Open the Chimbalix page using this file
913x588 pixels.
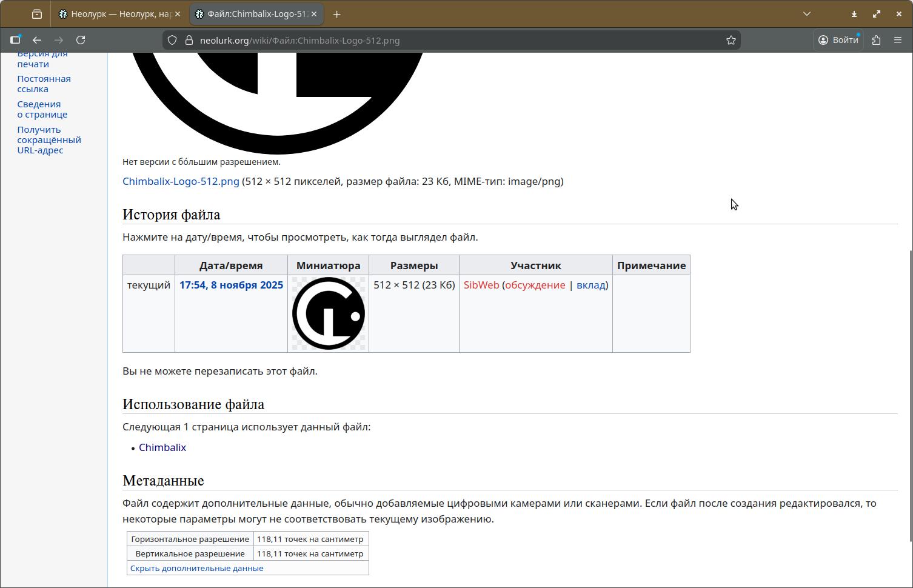[x=162, y=447]
